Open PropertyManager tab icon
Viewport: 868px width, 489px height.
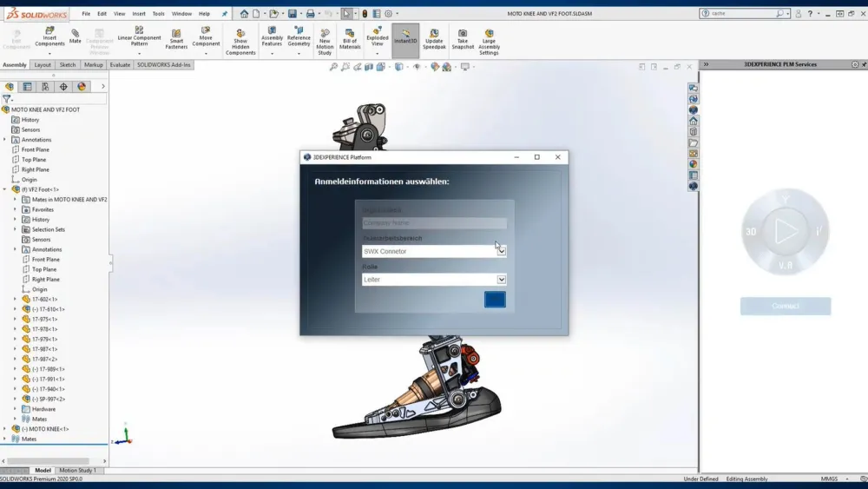27,86
